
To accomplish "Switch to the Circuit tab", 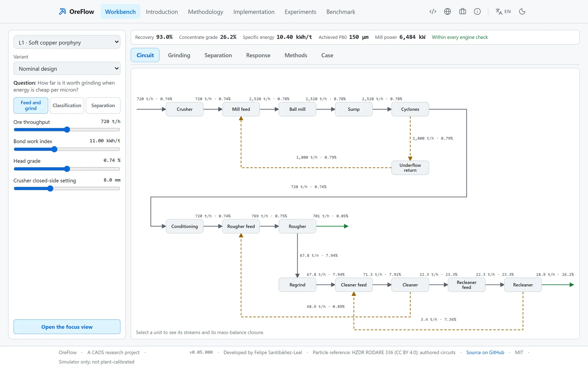I will pyautogui.click(x=145, y=55).
